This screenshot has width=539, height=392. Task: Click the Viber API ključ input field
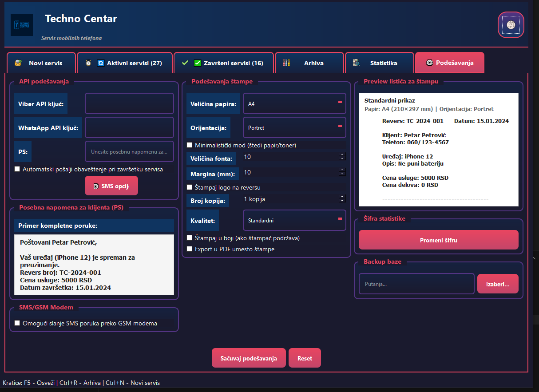coord(129,103)
